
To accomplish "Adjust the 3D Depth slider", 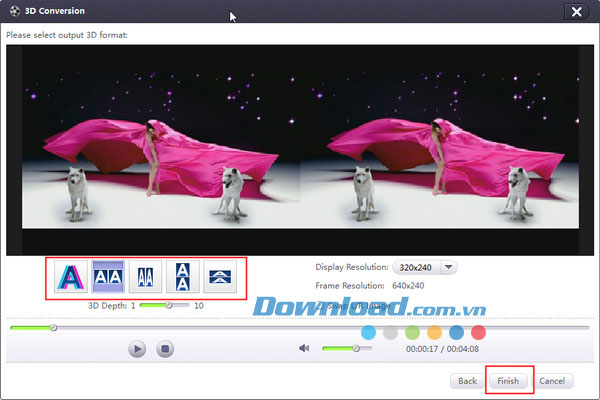I will click(165, 305).
